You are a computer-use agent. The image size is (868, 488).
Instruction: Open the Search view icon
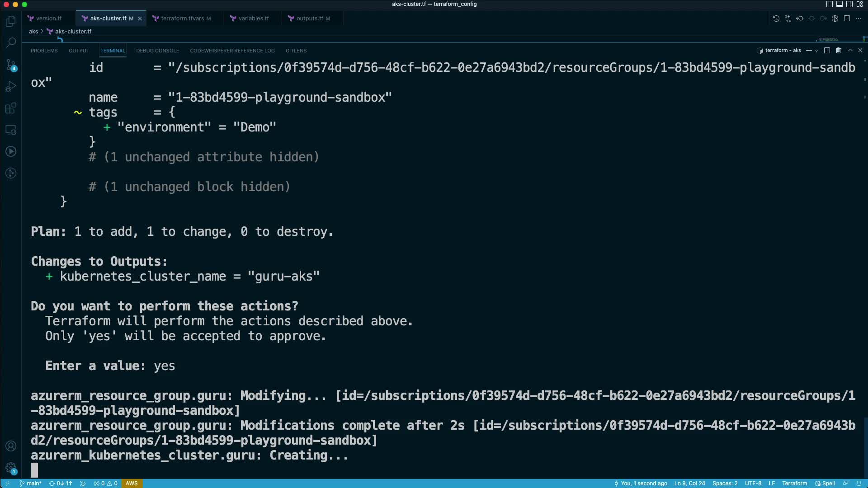click(11, 42)
